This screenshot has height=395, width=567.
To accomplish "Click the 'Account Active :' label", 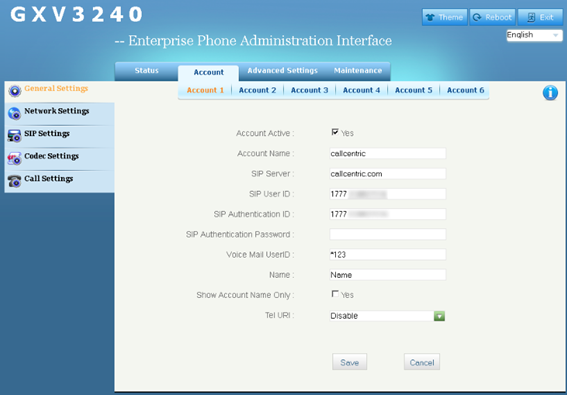I will (x=265, y=133).
